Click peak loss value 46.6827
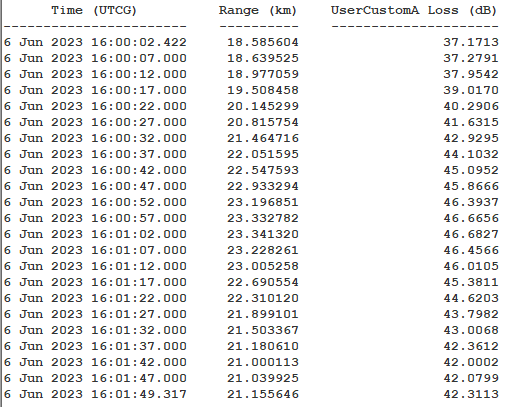This screenshot has height=407, width=511. (x=471, y=234)
